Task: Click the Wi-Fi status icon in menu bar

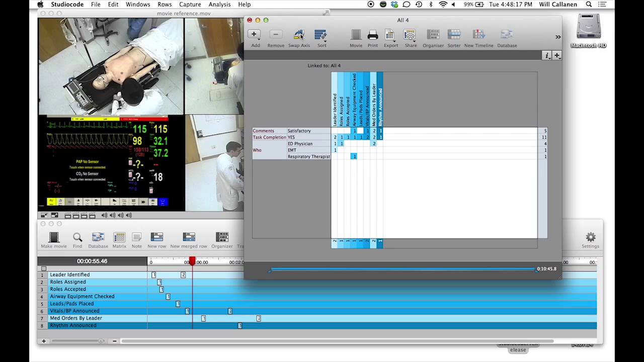Action: [x=443, y=5]
